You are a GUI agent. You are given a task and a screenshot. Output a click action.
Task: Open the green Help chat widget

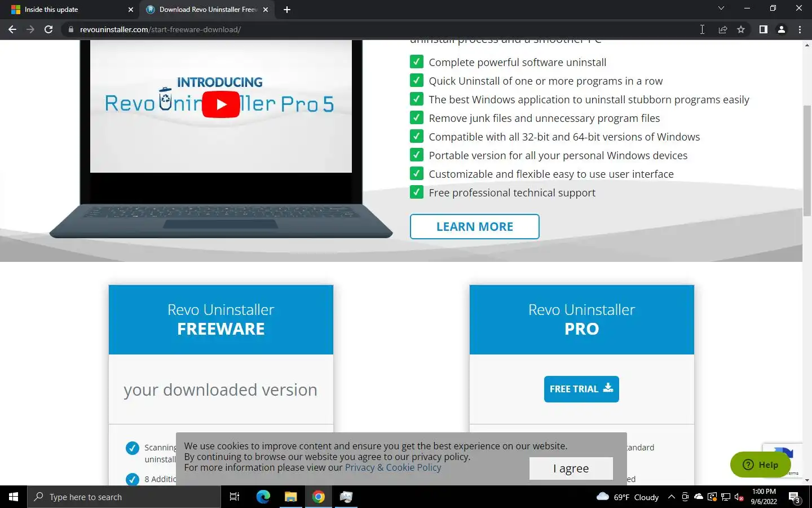(x=760, y=465)
